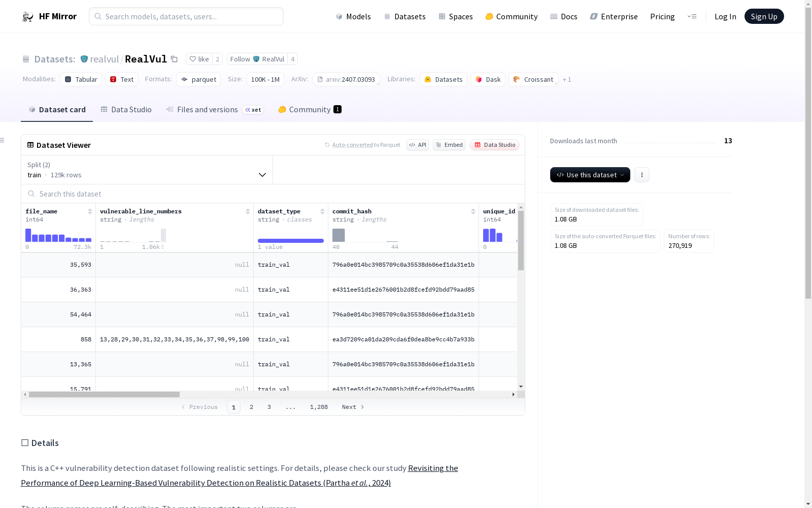This screenshot has width=812, height=508.
Task: Click the Dask library tag
Action: point(488,79)
